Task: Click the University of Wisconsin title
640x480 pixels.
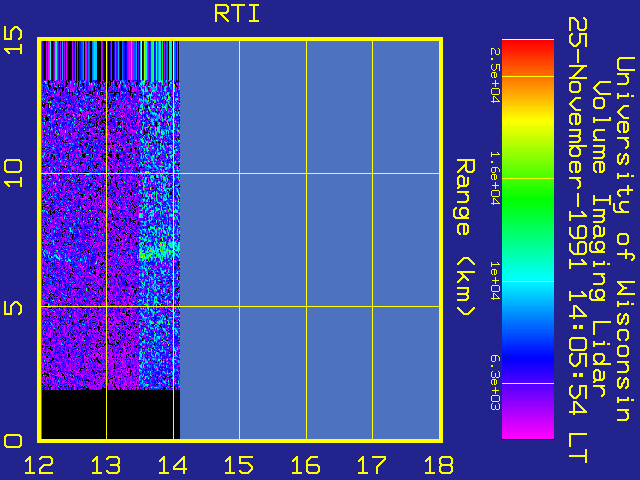Action: click(x=624, y=239)
